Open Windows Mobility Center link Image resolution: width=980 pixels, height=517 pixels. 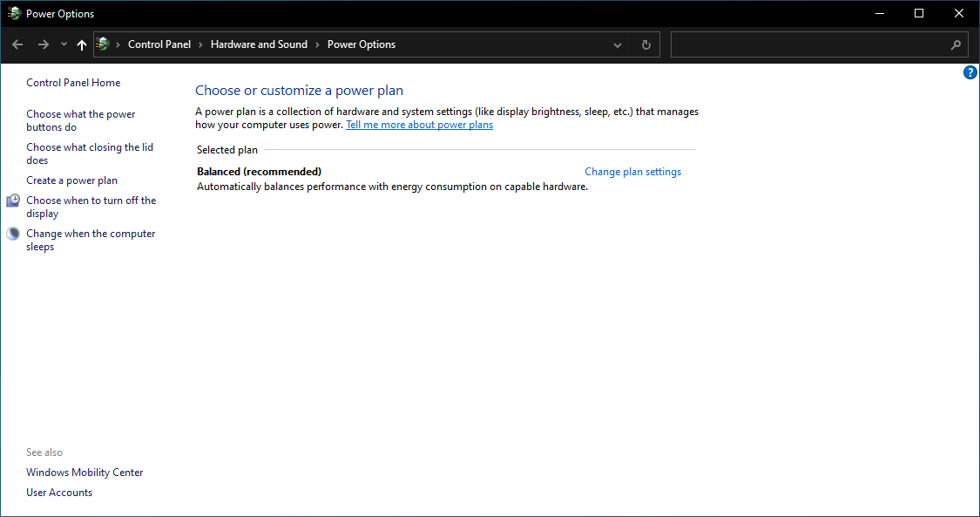click(x=84, y=473)
